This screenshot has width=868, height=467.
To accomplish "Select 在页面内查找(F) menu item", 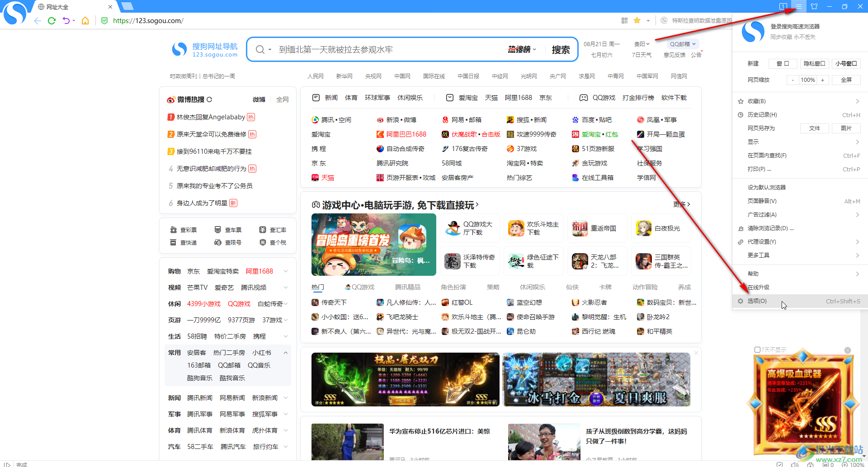I will point(800,156).
